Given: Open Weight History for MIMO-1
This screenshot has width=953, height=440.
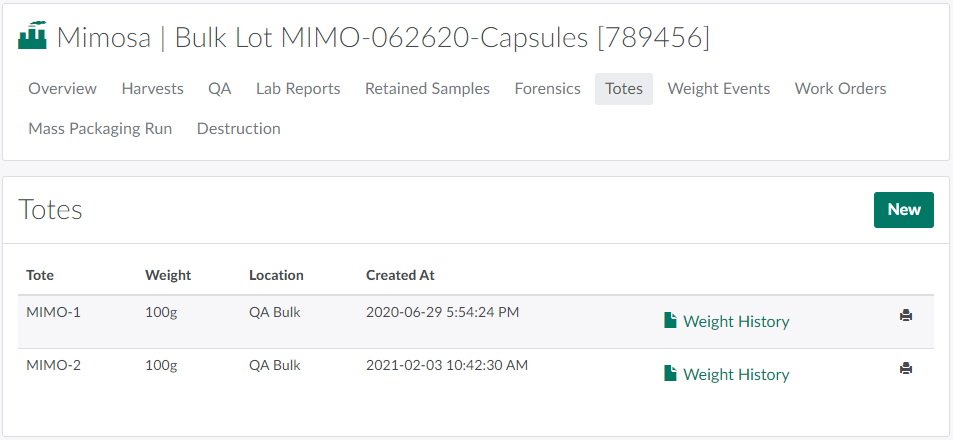Looking at the screenshot, I should coord(736,321).
